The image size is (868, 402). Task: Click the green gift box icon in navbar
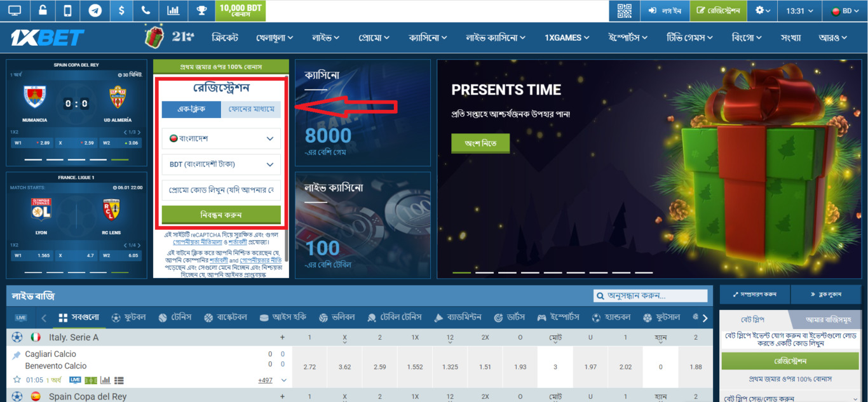154,37
